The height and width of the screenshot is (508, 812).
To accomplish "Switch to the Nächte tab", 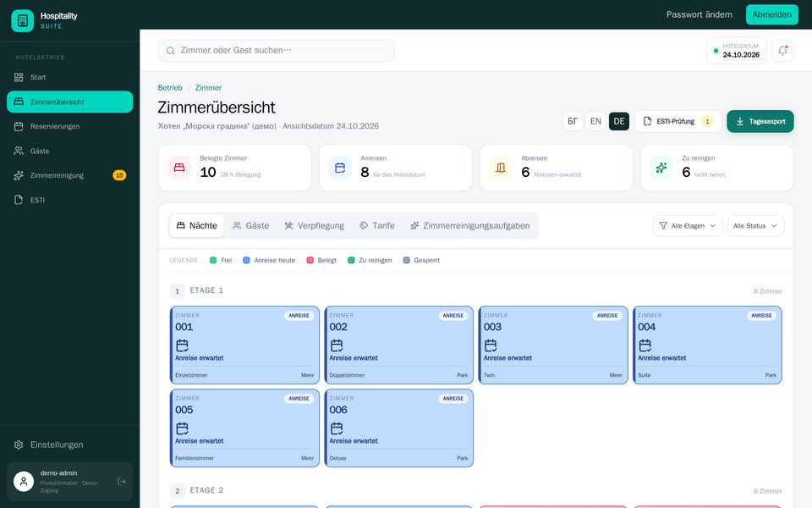I will (197, 226).
